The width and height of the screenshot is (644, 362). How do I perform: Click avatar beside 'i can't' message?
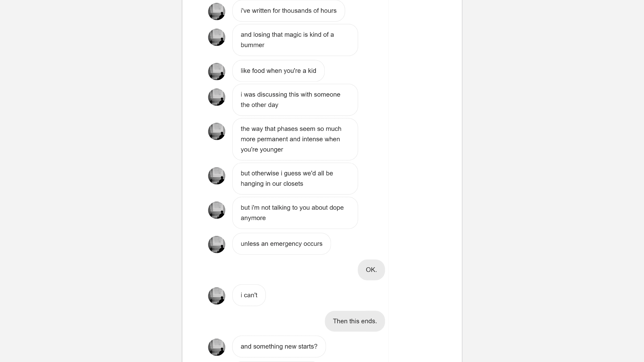tap(217, 296)
